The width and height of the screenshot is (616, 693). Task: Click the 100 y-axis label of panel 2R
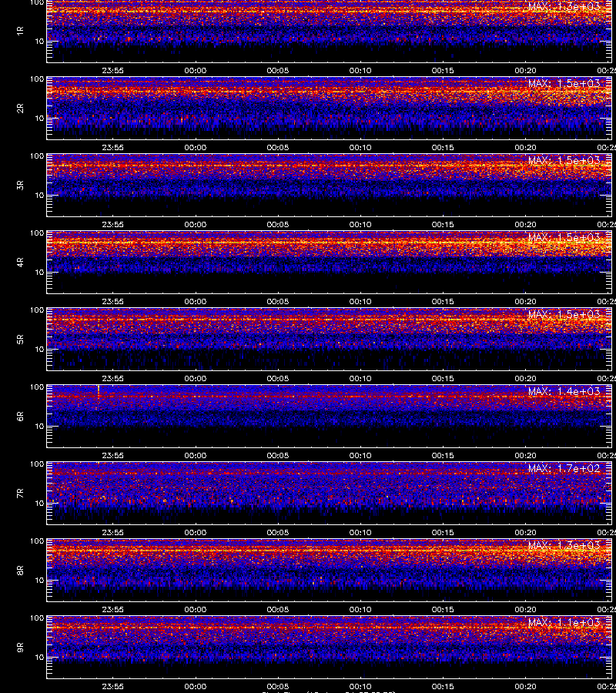coord(37,79)
